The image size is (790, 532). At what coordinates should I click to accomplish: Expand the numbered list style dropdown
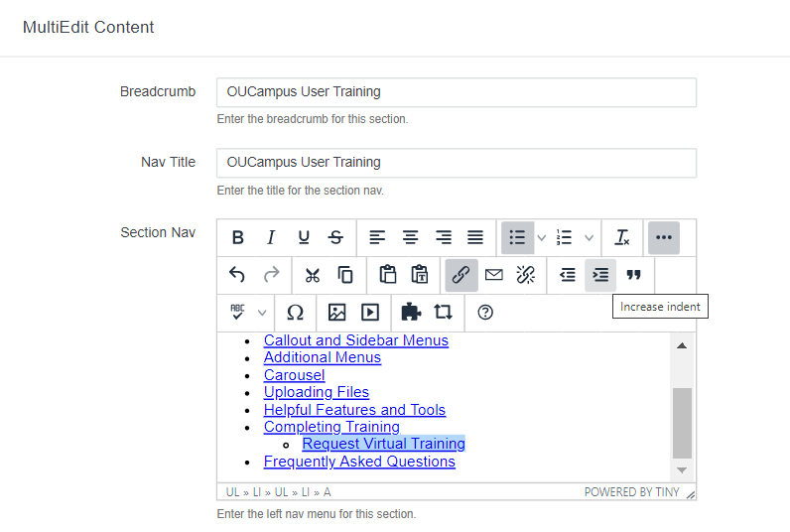(x=589, y=237)
